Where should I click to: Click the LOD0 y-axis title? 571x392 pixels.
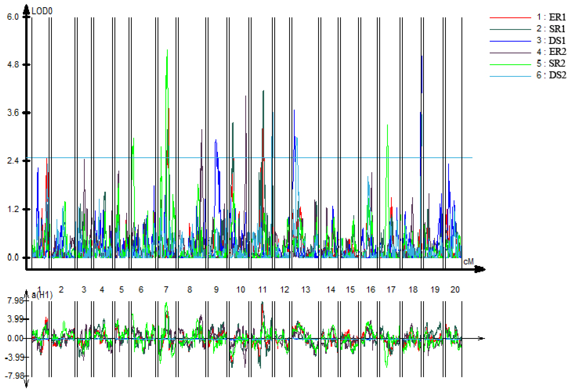pos(42,11)
